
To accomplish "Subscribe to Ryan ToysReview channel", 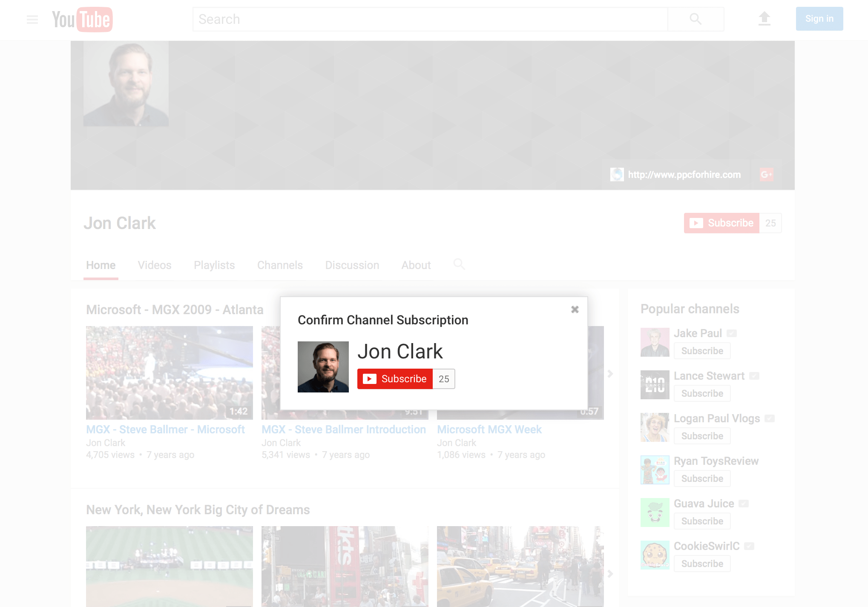I will coord(702,478).
